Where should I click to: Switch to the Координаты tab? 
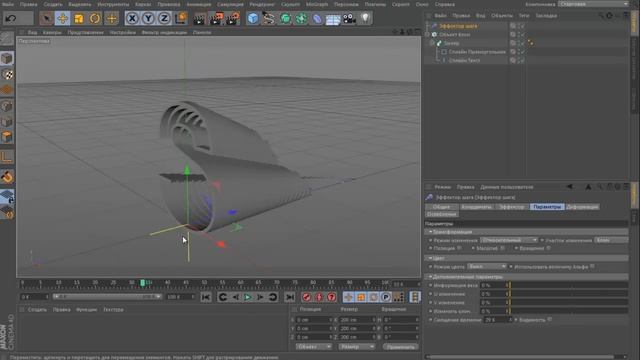[476, 207]
